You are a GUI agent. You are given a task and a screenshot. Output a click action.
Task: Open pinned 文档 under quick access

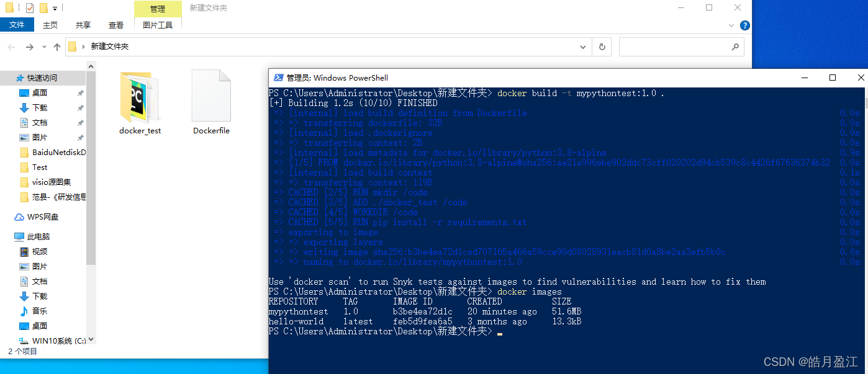[40, 123]
